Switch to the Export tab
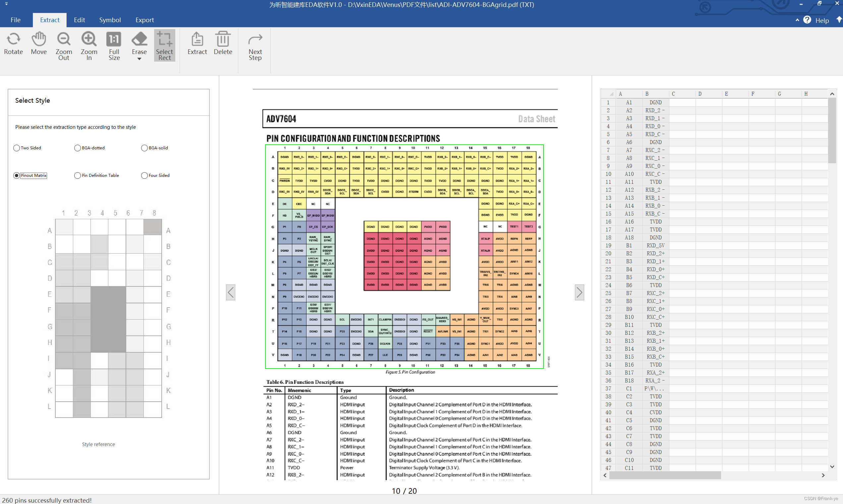 click(x=144, y=20)
